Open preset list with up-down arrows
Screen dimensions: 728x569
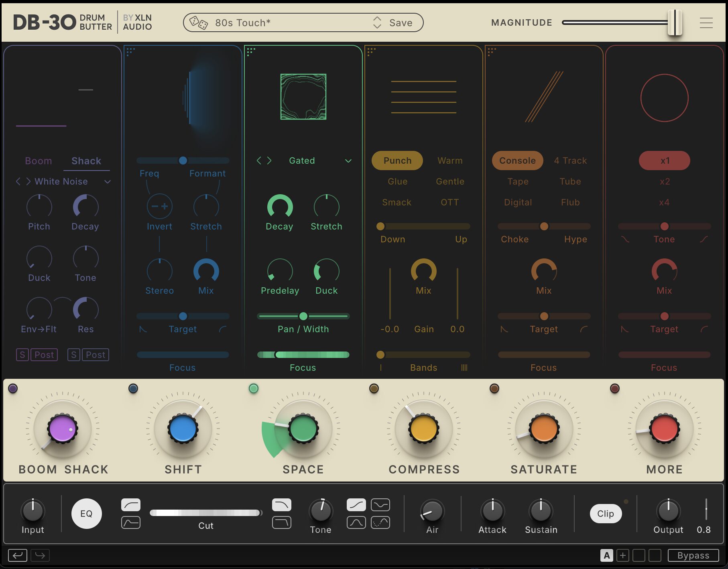tap(377, 23)
